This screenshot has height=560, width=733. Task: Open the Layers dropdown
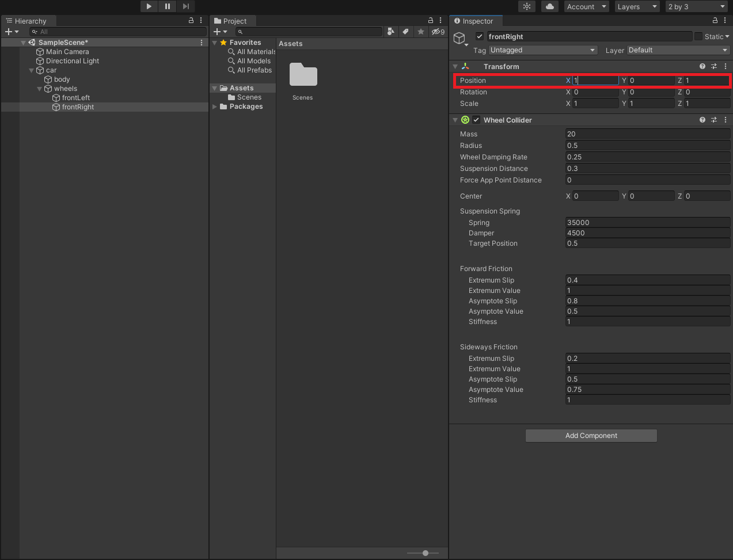[637, 6]
